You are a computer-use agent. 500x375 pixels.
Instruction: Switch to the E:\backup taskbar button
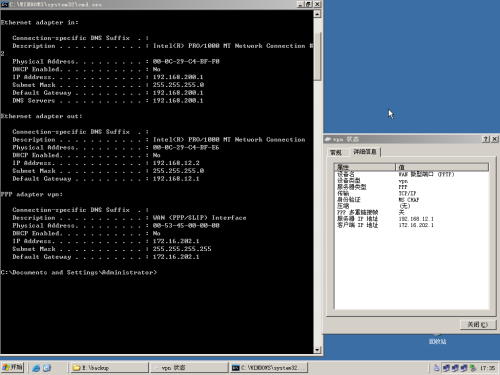(x=109, y=368)
